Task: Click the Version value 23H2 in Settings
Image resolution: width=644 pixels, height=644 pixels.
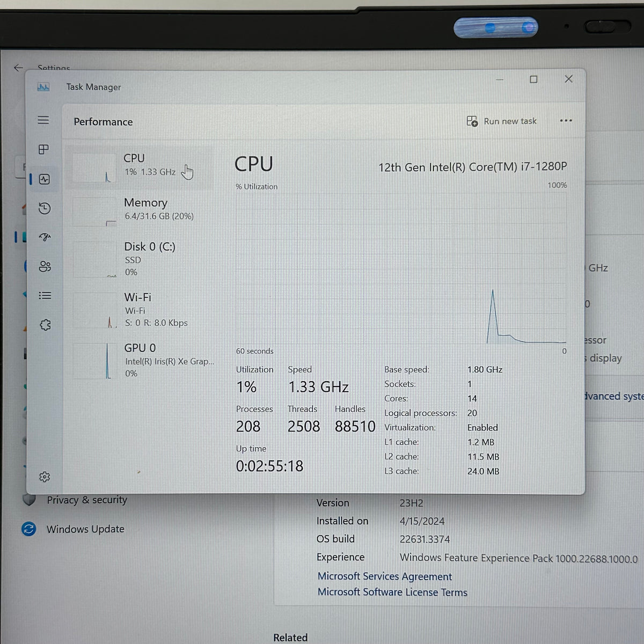Action: (x=411, y=503)
